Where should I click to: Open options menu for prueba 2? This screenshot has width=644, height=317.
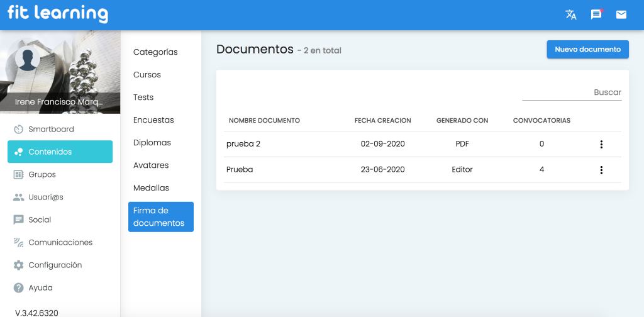click(601, 144)
